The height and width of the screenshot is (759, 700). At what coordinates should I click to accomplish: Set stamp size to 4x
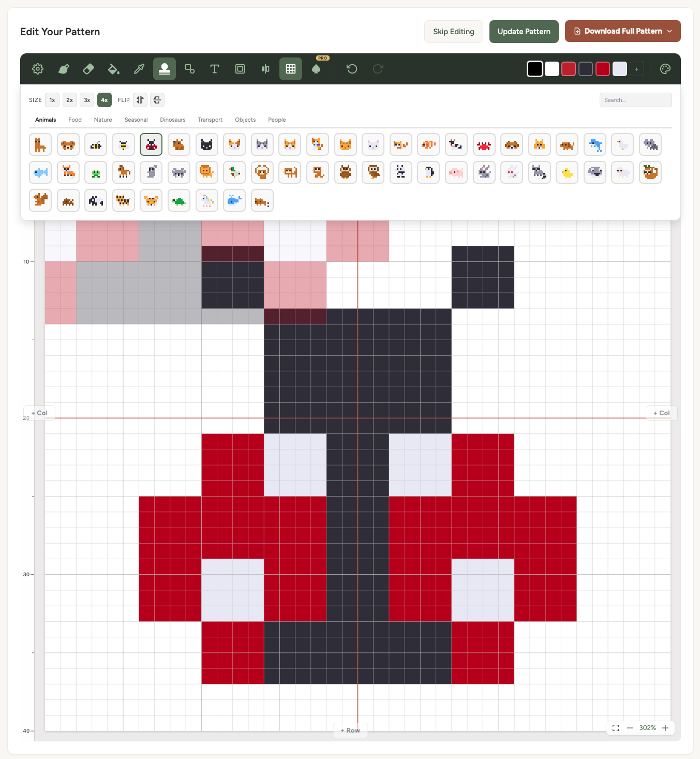105,100
